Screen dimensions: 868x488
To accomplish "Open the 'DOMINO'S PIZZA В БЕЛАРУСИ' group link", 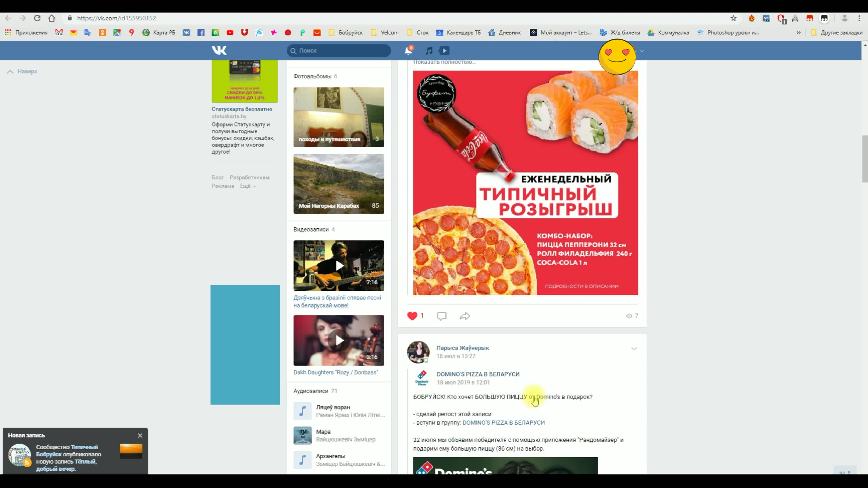I will coord(478,374).
